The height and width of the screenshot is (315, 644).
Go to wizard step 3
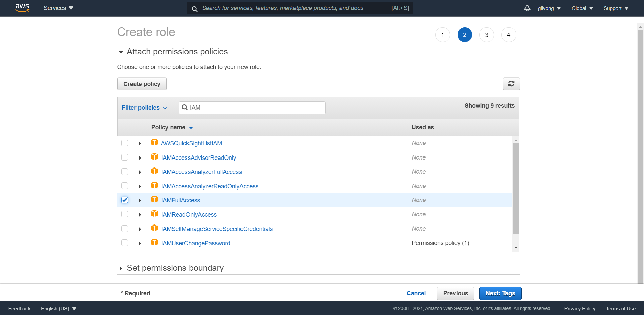[487, 35]
